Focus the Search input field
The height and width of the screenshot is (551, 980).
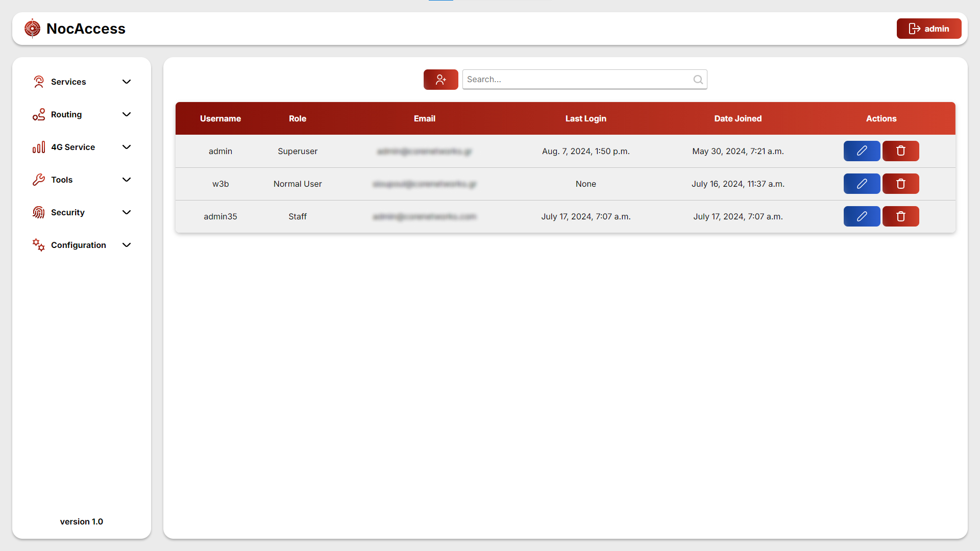(577, 80)
